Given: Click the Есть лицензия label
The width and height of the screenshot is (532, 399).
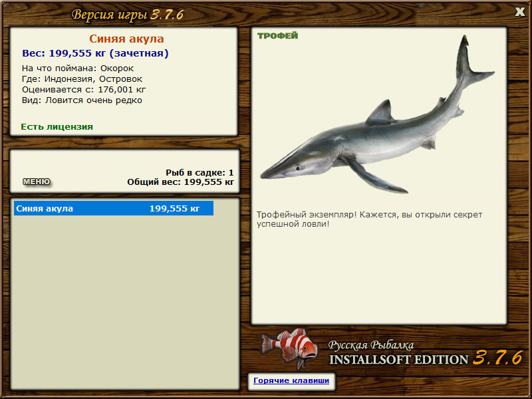Looking at the screenshot, I should [x=57, y=127].
